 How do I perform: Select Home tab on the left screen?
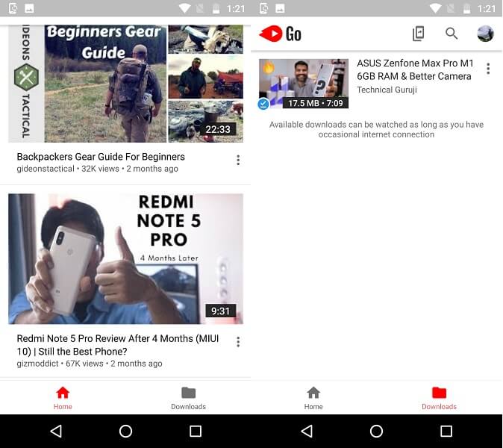63,398
